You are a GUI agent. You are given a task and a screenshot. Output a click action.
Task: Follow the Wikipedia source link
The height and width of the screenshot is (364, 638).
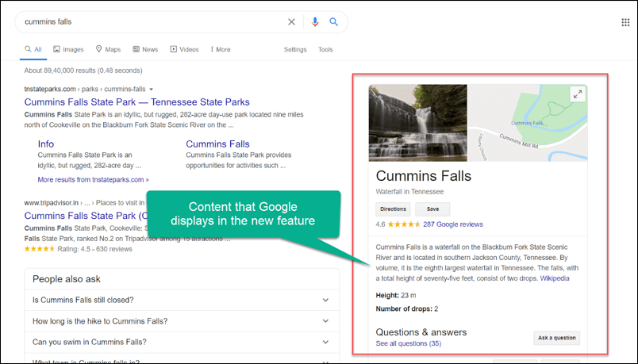555,278
